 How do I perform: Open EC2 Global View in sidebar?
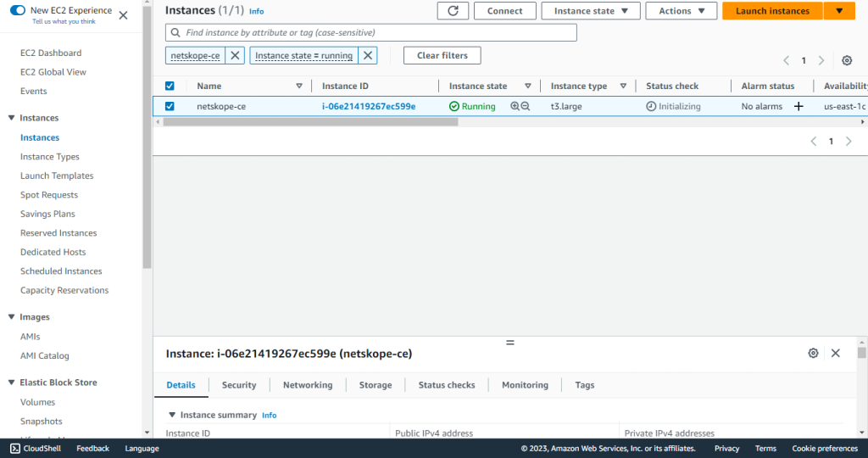coord(53,72)
